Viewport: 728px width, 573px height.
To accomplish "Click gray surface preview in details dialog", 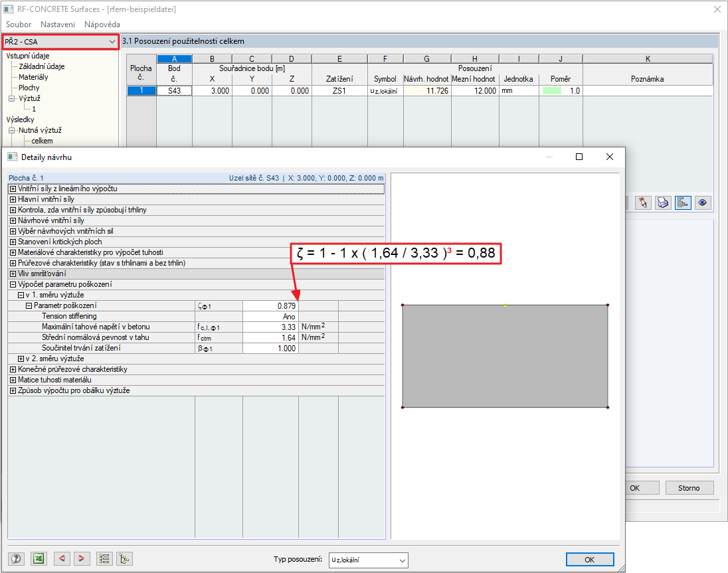I will tap(505, 357).
